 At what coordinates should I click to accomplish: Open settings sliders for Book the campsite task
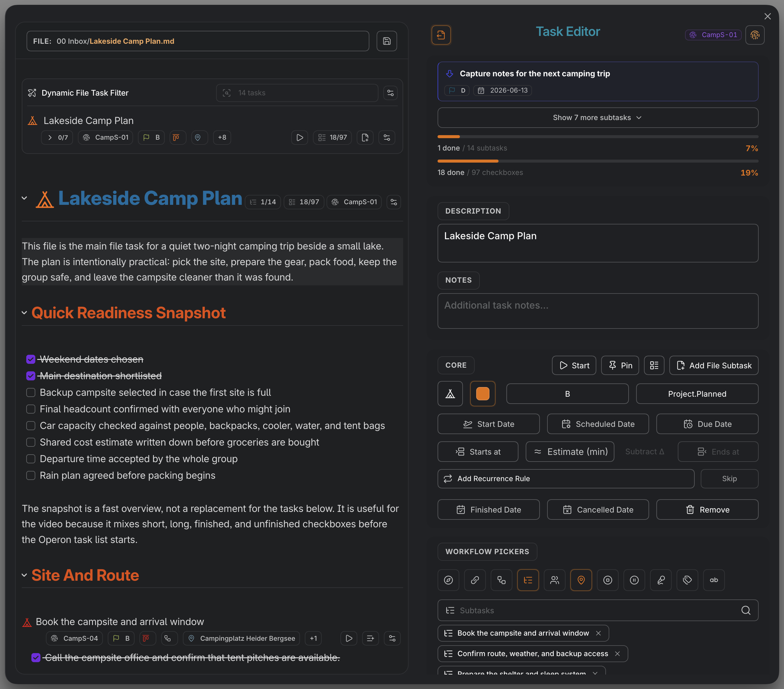pyautogui.click(x=392, y=638)
